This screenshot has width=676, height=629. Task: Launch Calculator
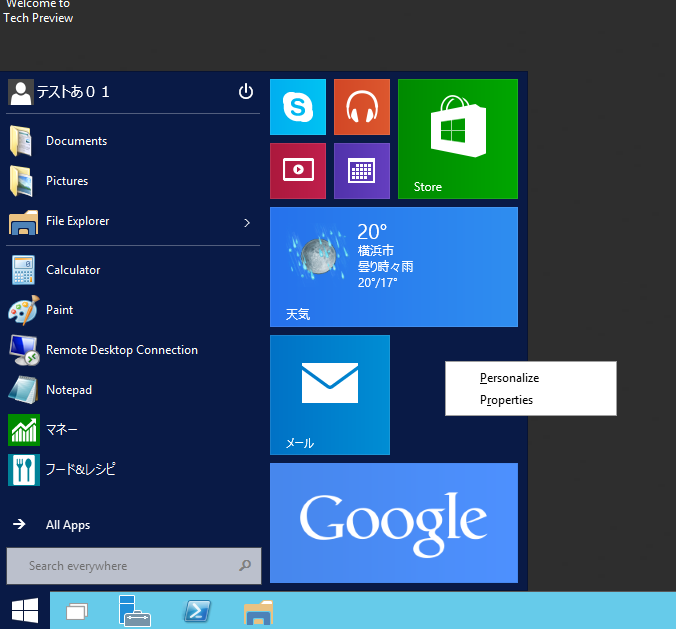point(133,270)
